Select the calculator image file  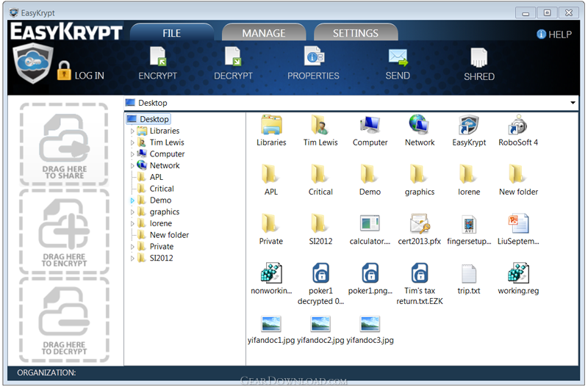point(370,223)
